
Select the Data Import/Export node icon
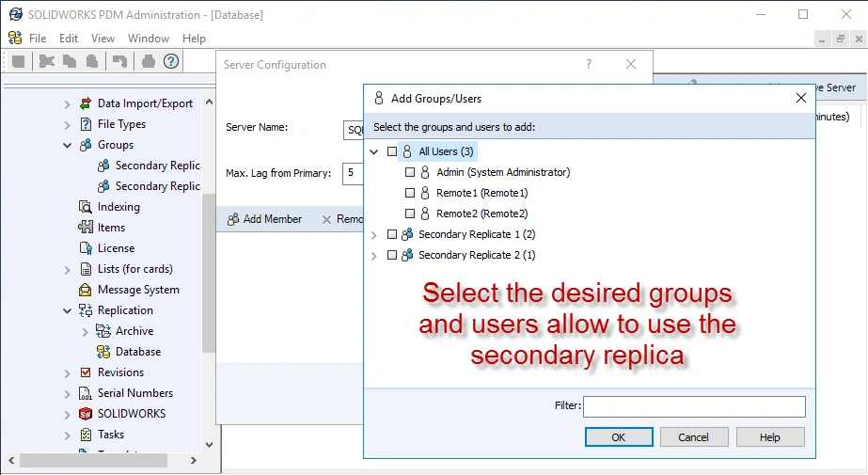click(86, 103)
